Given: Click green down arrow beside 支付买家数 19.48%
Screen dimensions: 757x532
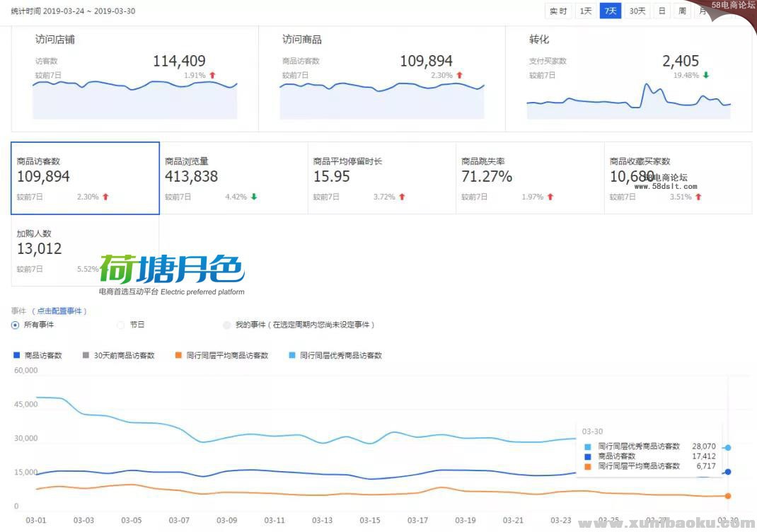Looking at the screenshot, I should (x=706, y=75).
